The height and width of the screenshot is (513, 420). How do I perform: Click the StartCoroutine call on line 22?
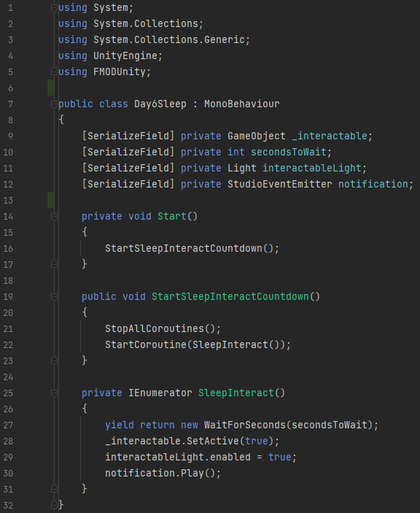tap(146, 344)
